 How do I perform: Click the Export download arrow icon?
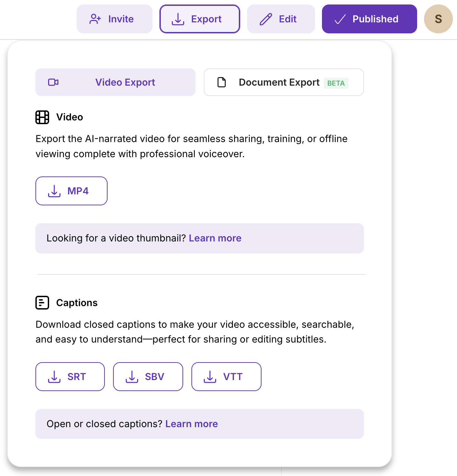point(178,19)
